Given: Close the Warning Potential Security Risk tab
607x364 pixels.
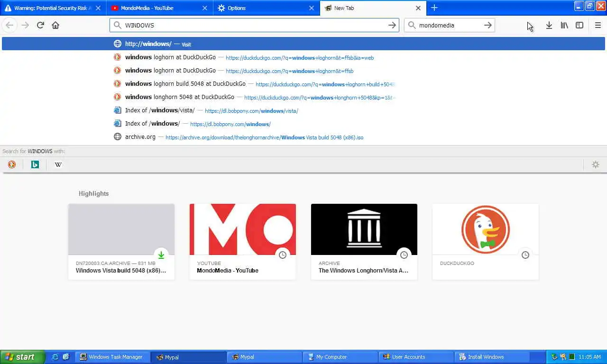Looking at the screenshot, I should pyautogui.click(x=98, y=8).
